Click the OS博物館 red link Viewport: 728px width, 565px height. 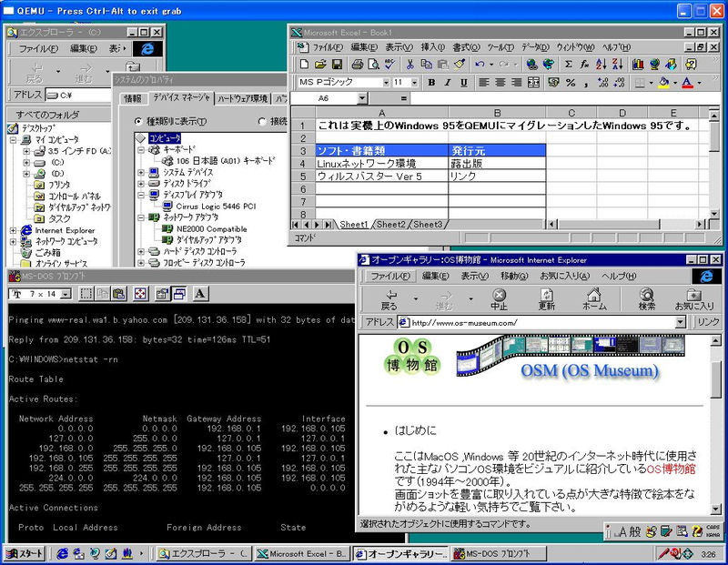tap(671, 469)
